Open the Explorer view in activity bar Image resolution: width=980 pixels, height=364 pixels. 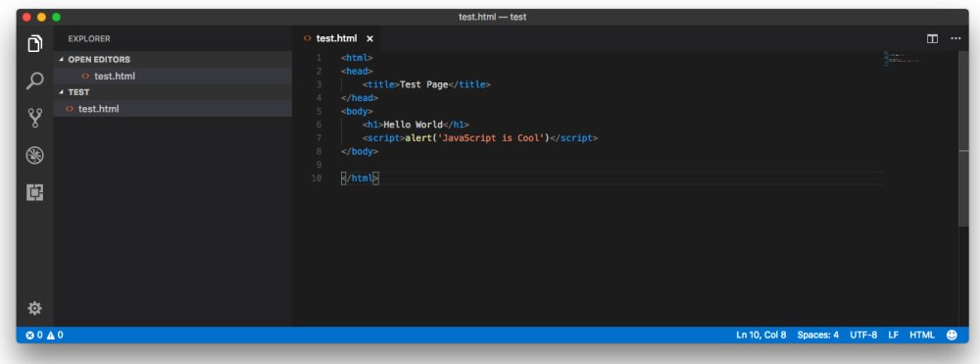click(x=35, y=44)
